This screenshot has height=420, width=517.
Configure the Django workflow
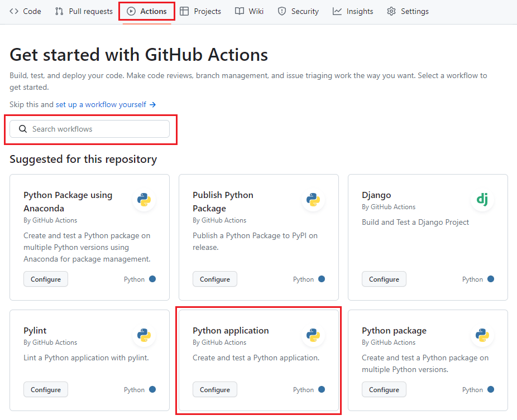pyautogui.click(x=384, y=279)
